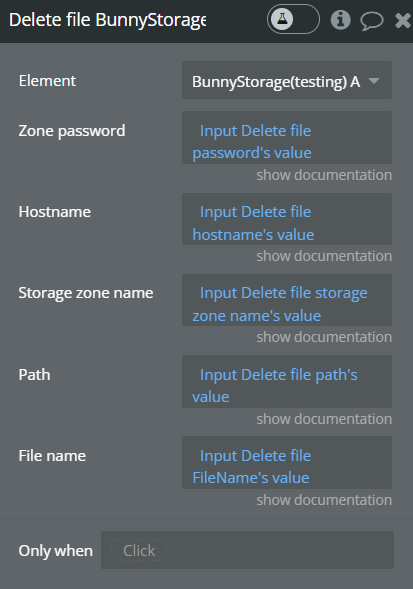Screen dimensions: 413x589
Task: Open the comment bubble icon
Action: tap(372, 21)
